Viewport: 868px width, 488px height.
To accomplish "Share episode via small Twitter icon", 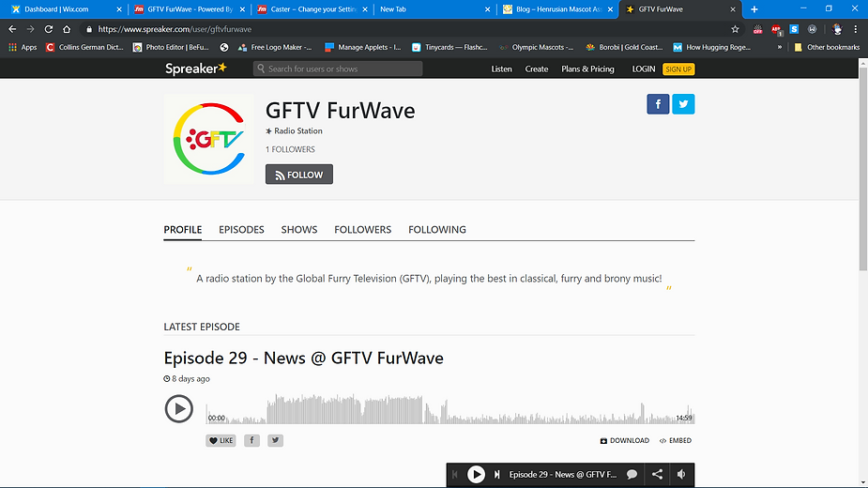I will tap(275, 440).
